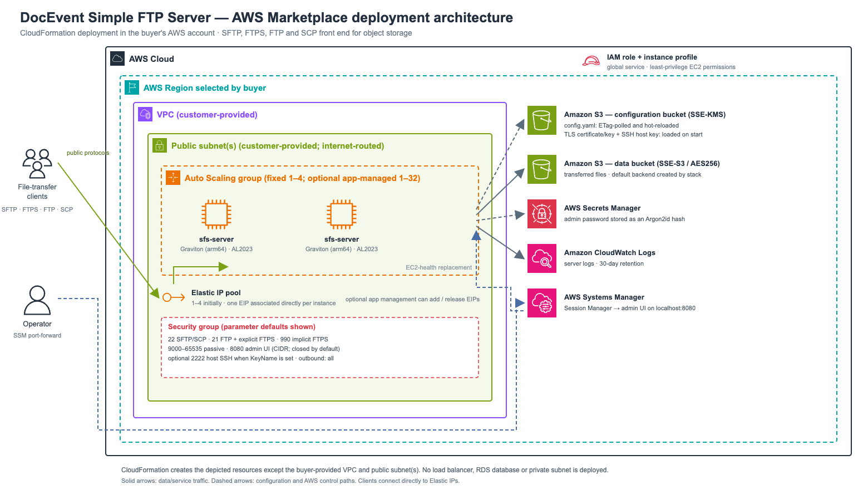This screenshot has width=868, height=489.
Task: Click the AWS Cloud icon
Action: click(x=117, y=58)
